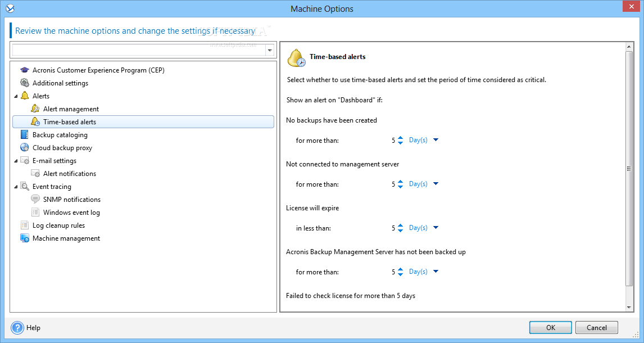Select the Alerts tree item
The image size is (644, 343).
click(41, 96)
